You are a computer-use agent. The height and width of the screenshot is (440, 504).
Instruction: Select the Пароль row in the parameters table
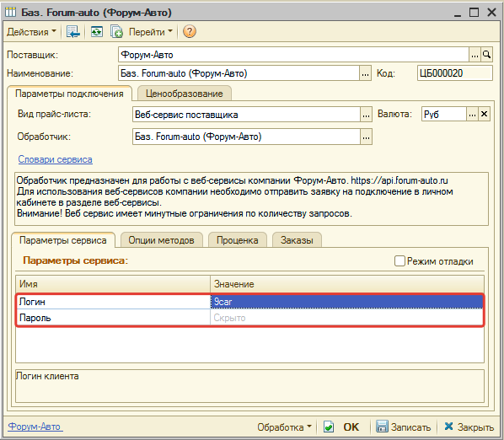click(249, 318)
